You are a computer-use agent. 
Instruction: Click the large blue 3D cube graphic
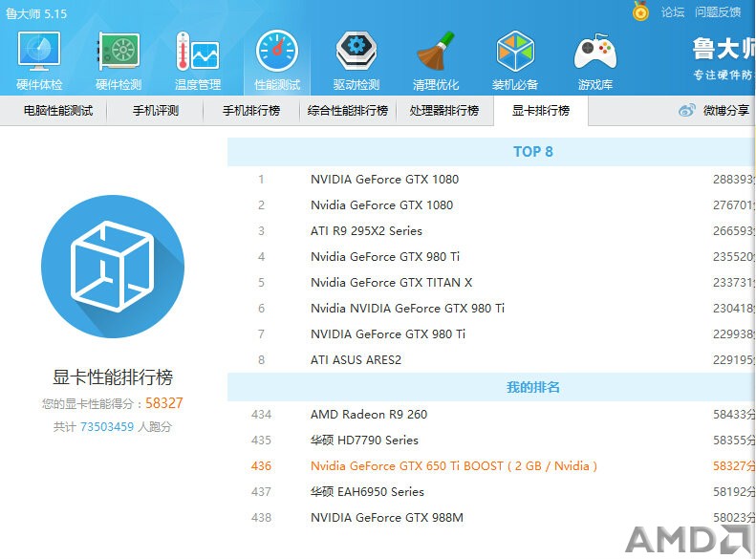pyautogui.click(x=113, y=267)
